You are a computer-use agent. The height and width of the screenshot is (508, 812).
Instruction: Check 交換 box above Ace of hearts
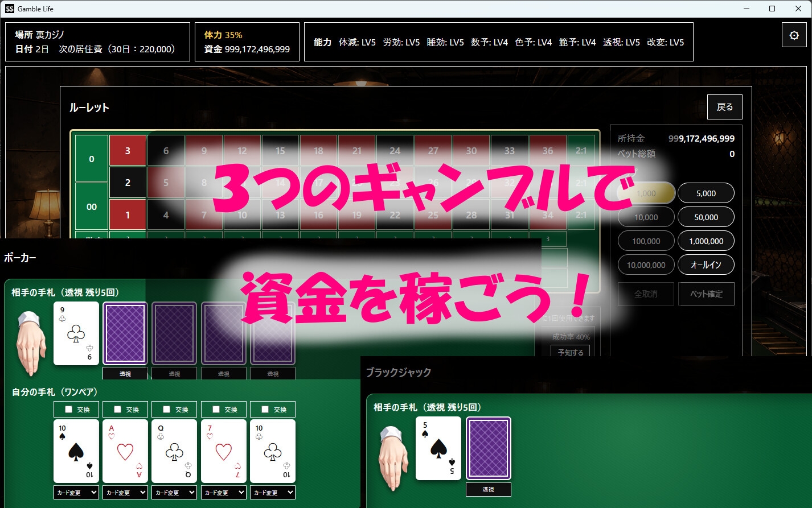click(x=118, y=410)
